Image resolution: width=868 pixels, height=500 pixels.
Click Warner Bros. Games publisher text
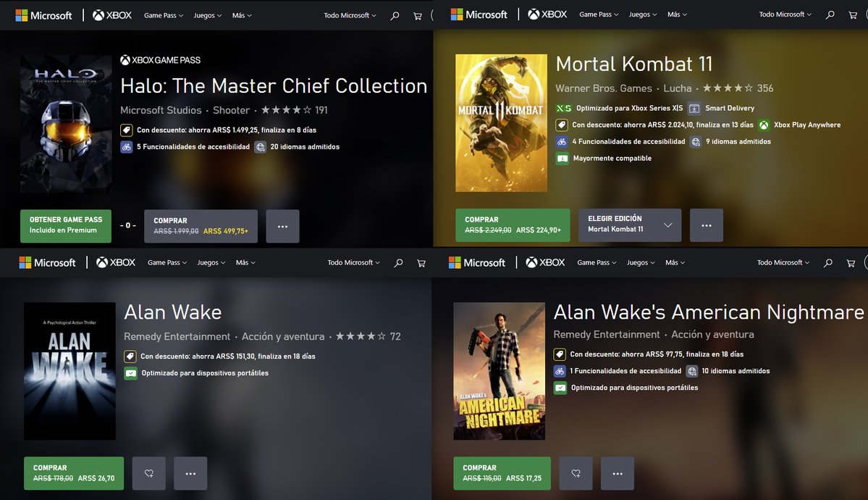[x=604, y=88]
